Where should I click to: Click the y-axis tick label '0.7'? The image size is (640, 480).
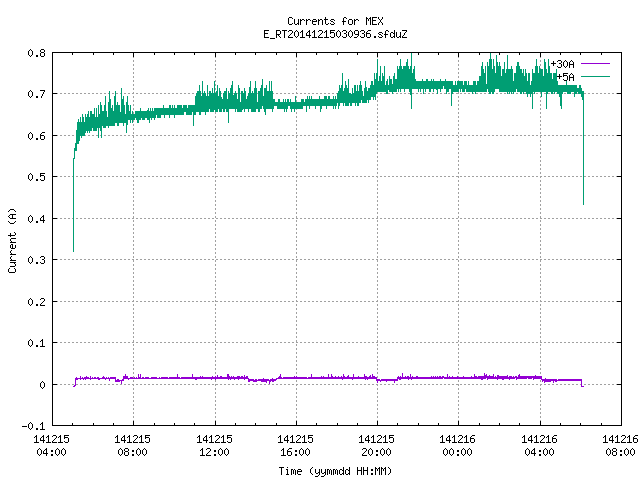click(36, 94)
